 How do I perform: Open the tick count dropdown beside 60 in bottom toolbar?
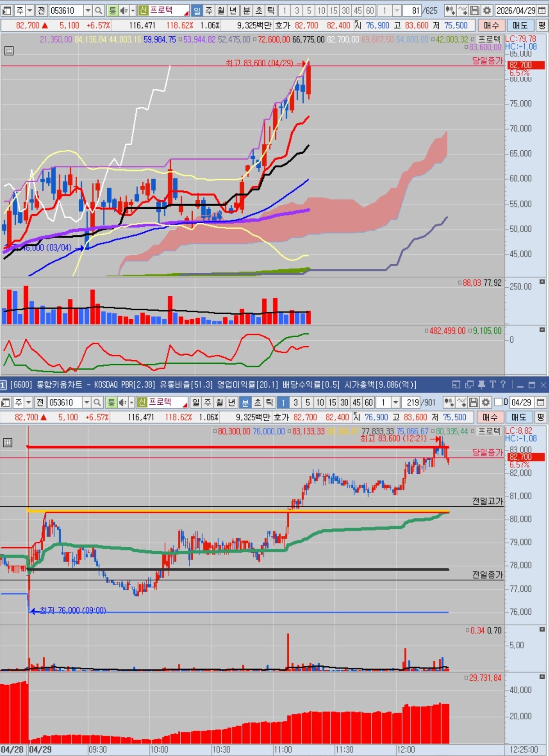pyautogui.click(x=396, y=402)
